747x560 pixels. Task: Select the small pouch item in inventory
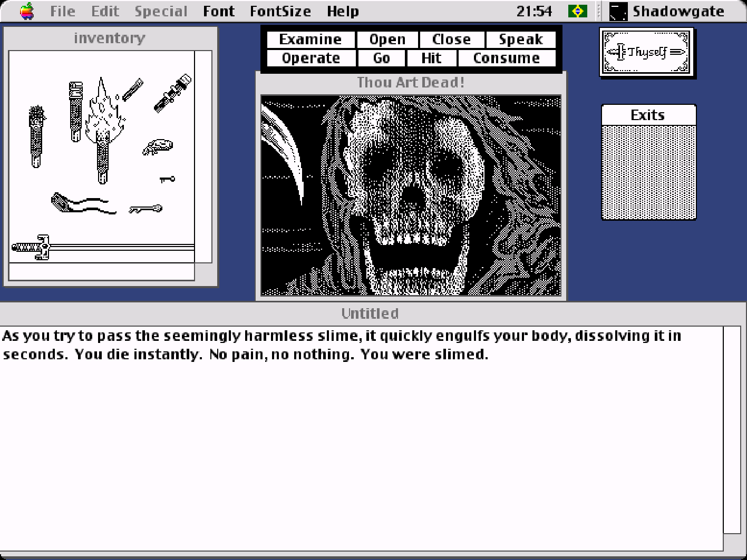click(x=158, y=147)
